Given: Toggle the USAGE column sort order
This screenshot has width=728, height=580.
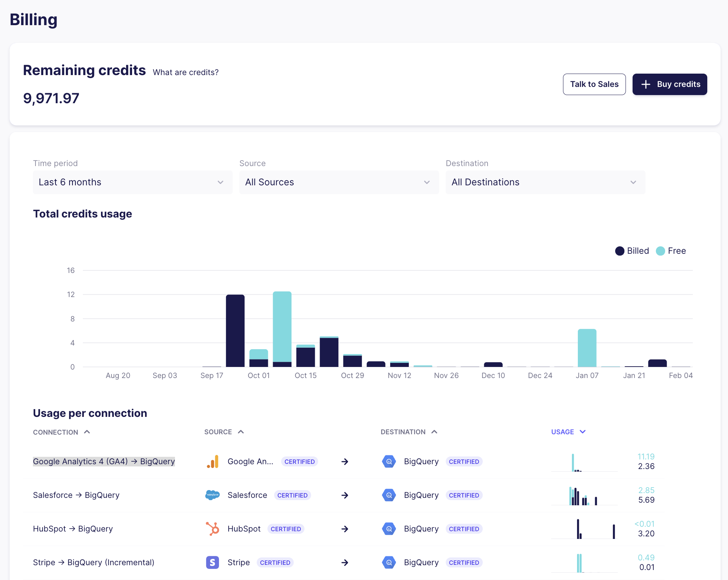Looking at the screenshot, I should [568, 432].
